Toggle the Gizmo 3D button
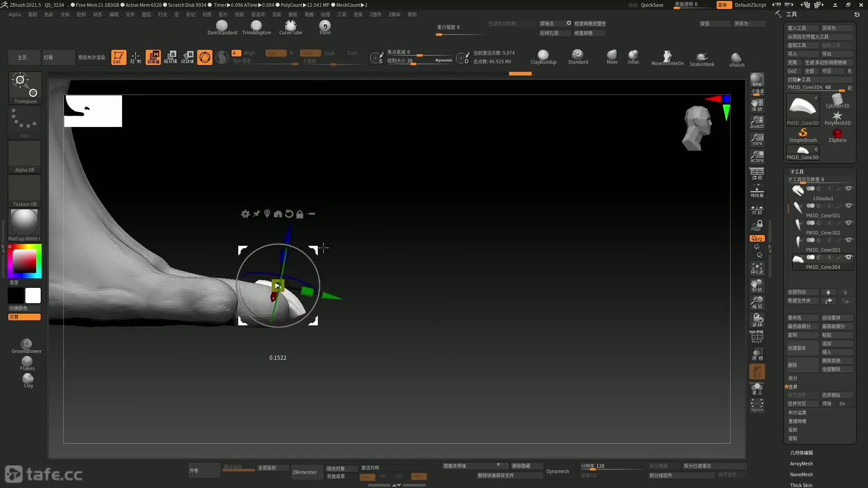 205,57
